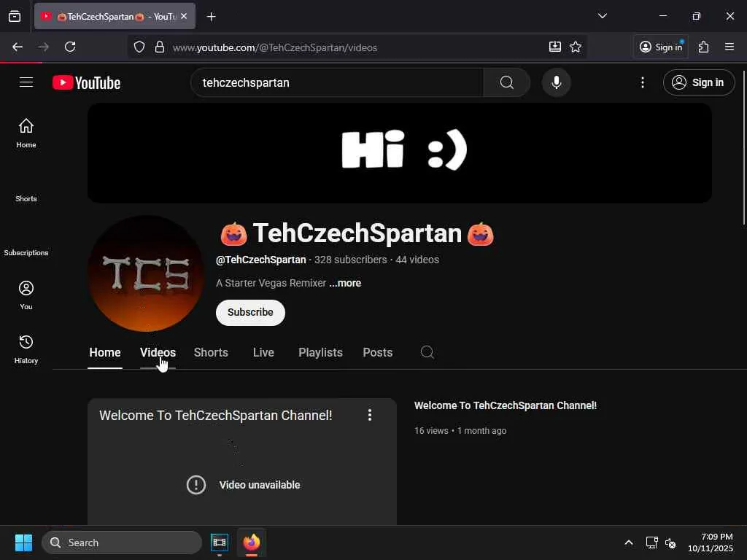This screenshot has width=747, height=560.
Task: Open Firefox application menu
Action: pos(729,47)
